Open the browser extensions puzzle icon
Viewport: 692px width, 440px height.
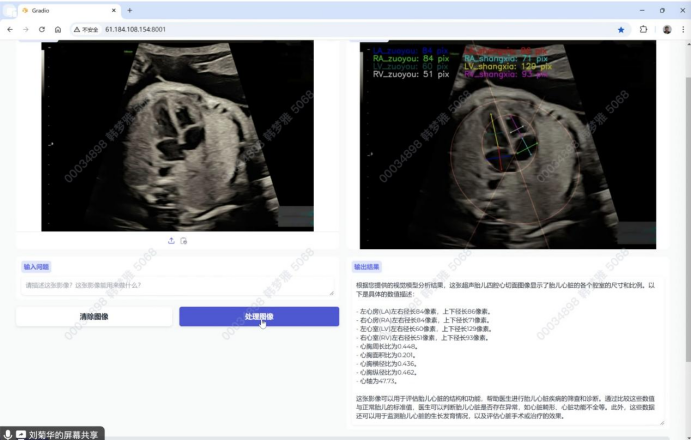click(x=643, y=30)
